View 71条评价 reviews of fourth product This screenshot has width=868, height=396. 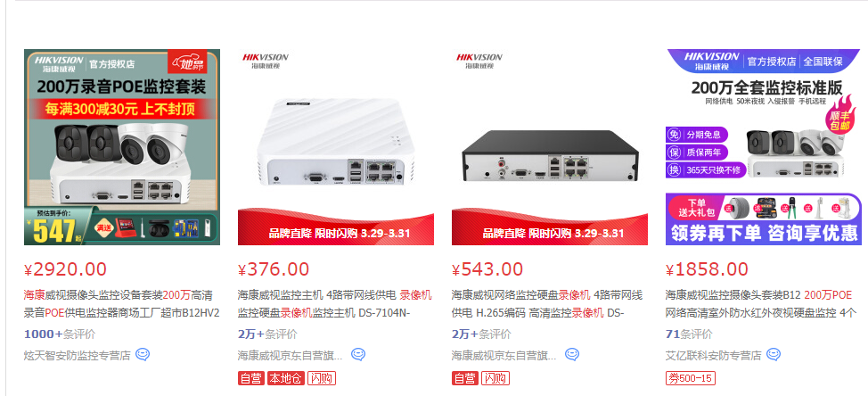point(689,334)
